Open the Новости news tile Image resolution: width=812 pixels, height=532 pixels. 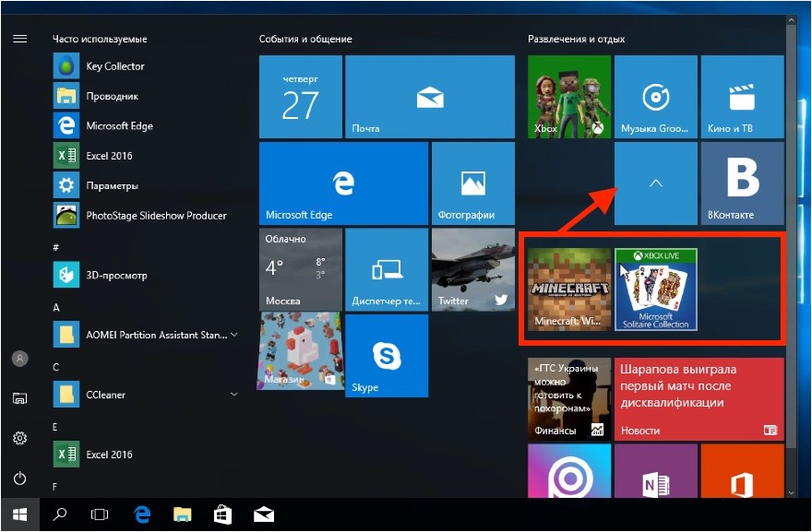(699, 399)
